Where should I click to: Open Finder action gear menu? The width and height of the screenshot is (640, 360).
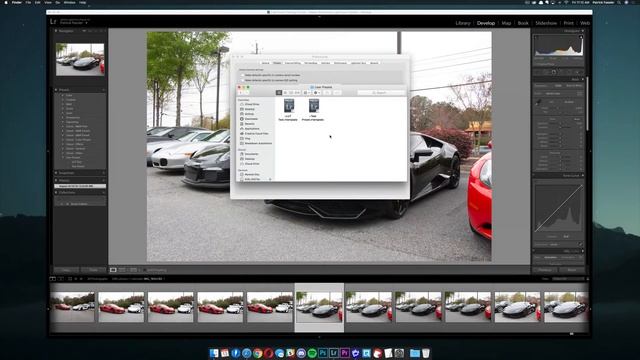pyautogui.click(x=316, y=93)
